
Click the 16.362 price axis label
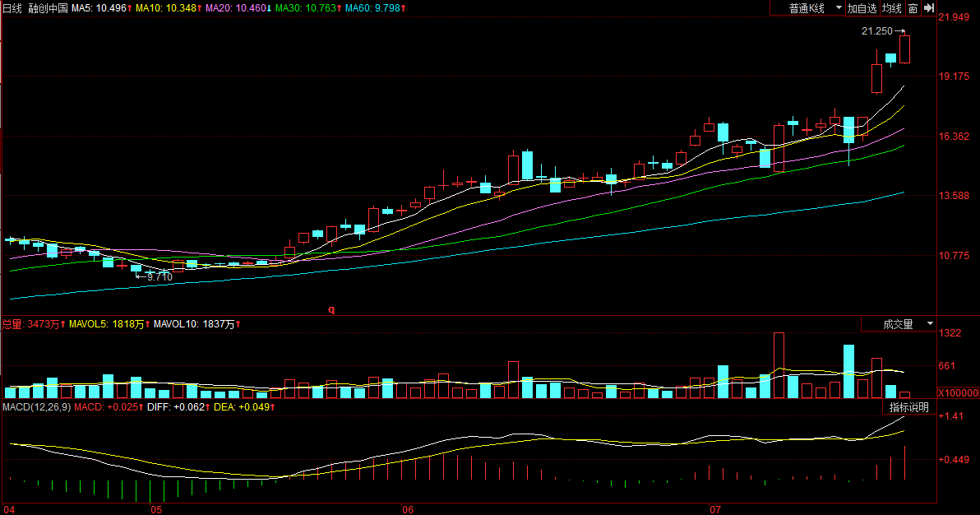pos(954,137)
